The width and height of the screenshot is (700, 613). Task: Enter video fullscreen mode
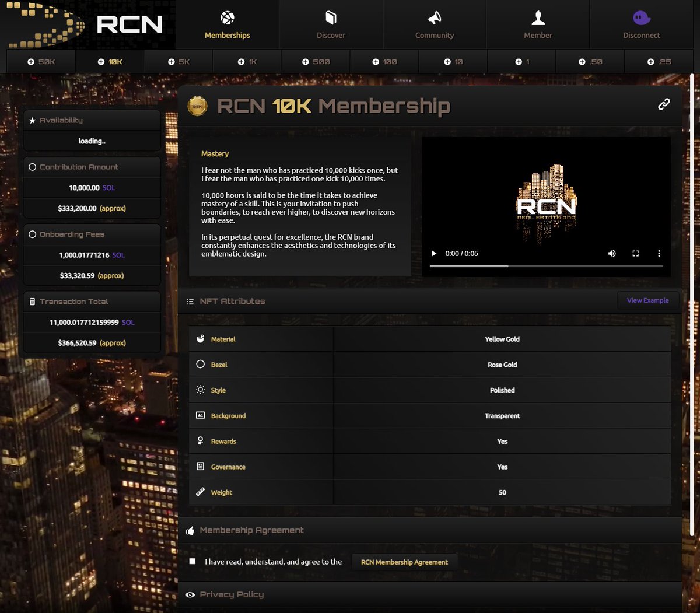tap(636, 254)
